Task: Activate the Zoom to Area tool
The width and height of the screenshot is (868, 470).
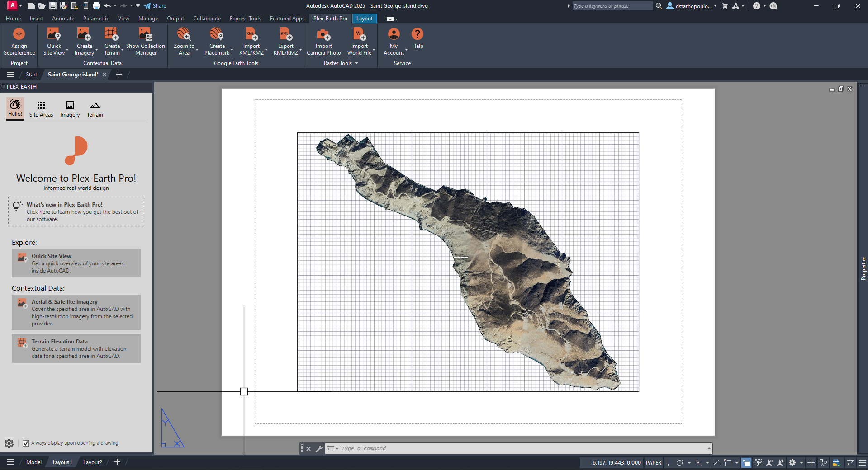Action: click(184, 41)
